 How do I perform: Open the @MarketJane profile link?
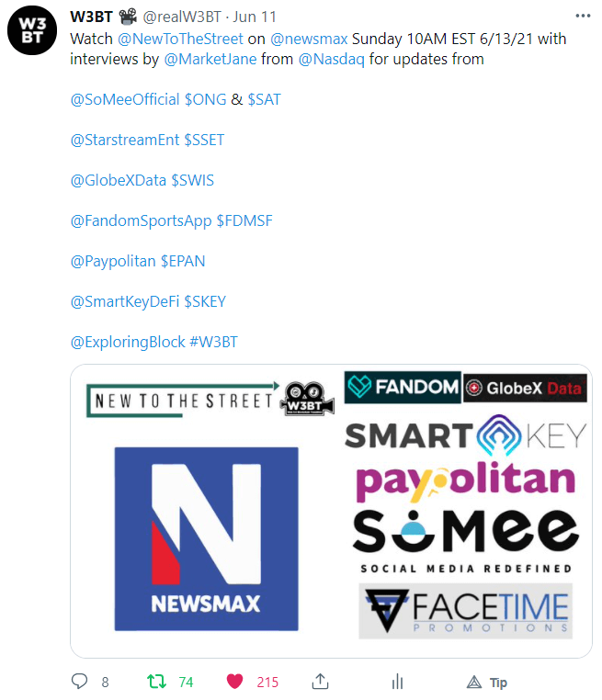(x=210, y=59)
